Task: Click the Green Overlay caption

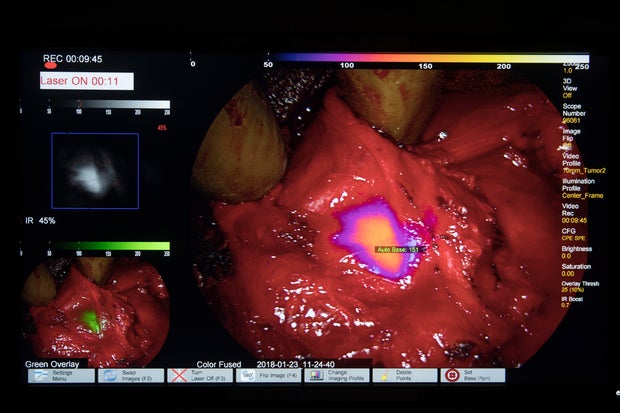Action: click(52, 364)
